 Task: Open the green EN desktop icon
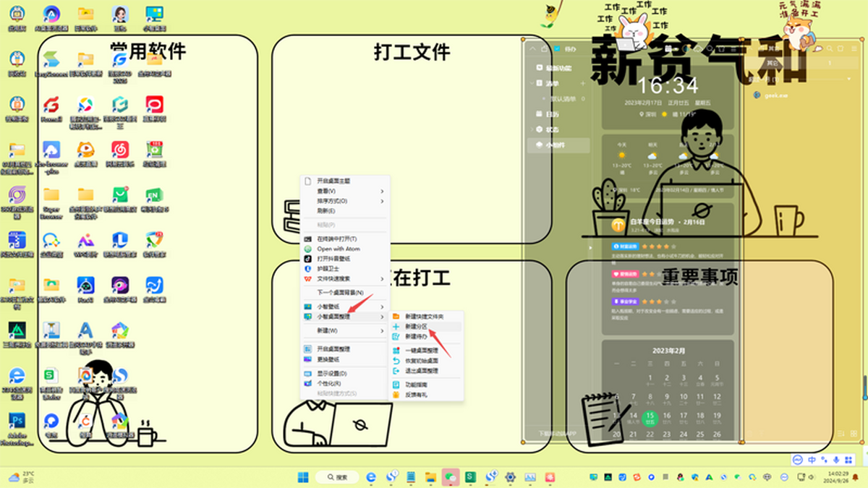pos(155,200)
